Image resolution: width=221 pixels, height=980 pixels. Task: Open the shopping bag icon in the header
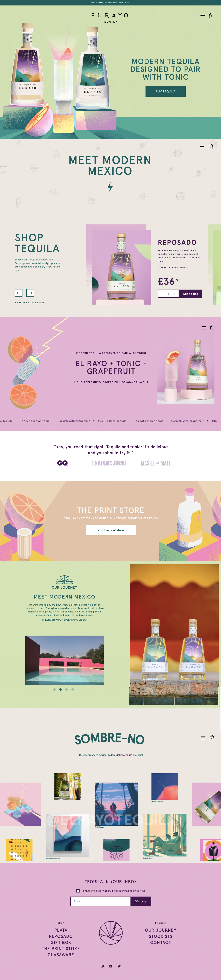tap(211, 16)
